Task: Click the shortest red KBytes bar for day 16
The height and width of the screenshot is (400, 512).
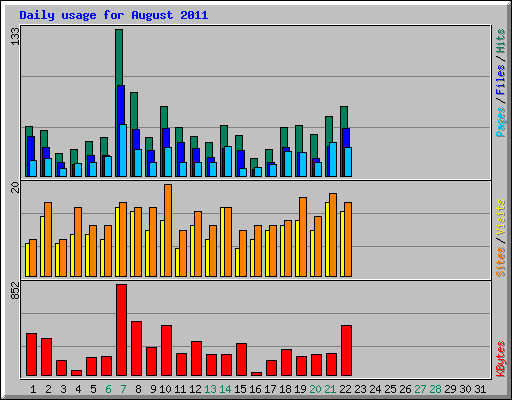Action: click(x=257, y=374)
